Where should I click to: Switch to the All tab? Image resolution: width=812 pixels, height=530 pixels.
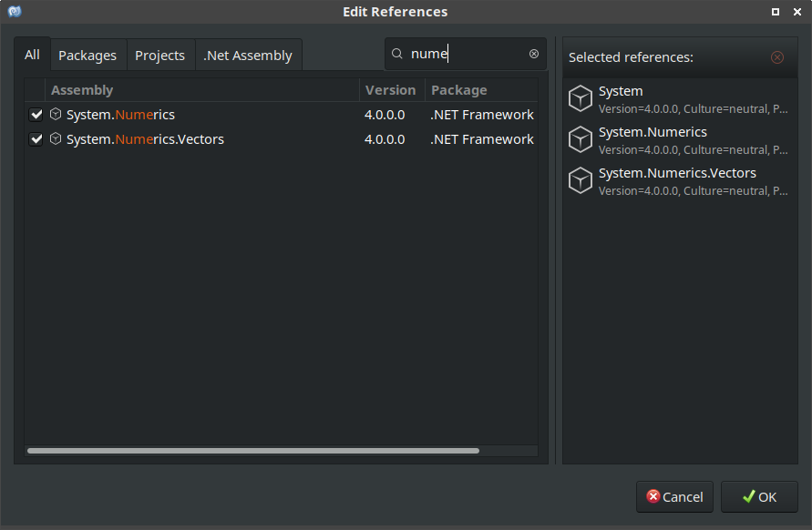coord(32,55)
